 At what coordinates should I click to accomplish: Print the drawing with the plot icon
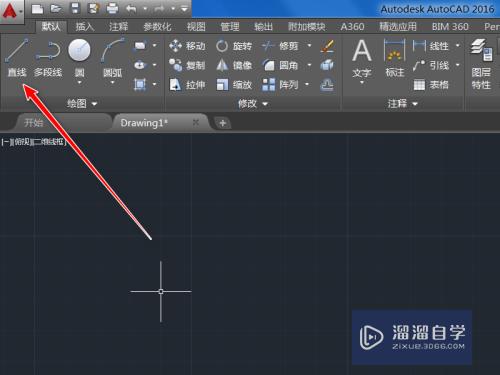pos(112,9)
